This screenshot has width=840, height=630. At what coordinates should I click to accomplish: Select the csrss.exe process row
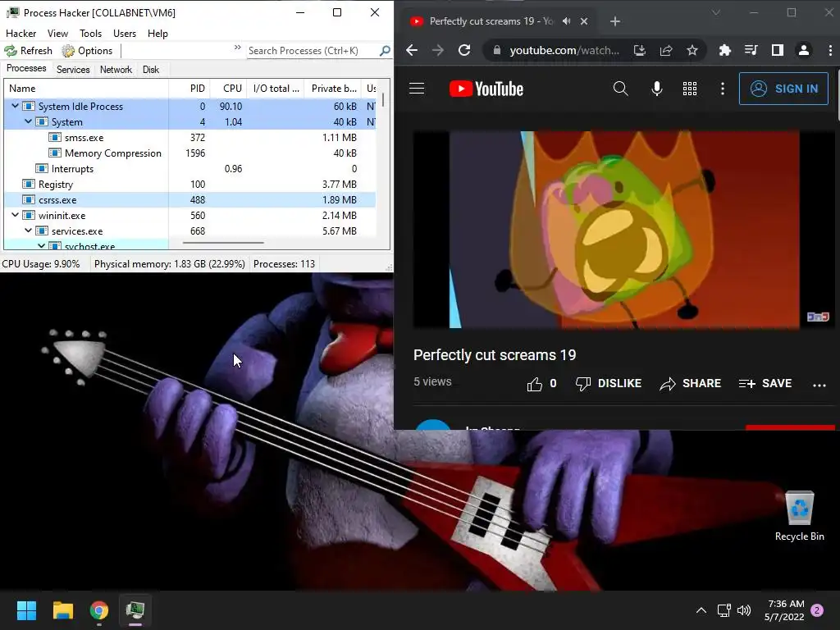pyautogui.click(x=189, y=200)
